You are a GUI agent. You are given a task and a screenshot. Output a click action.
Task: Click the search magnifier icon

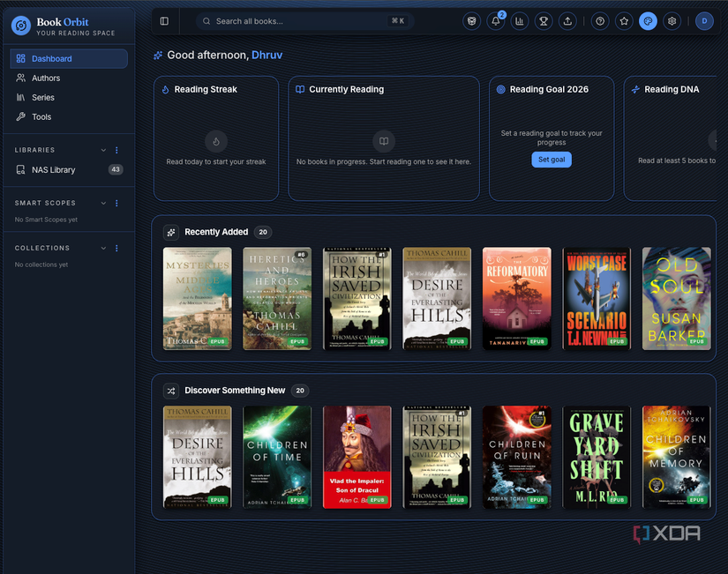pyautogui.click(x=206, y=21)
